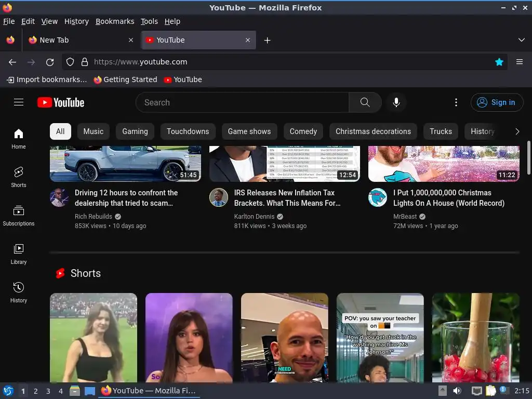Select the All filter chip
Viewport: 532px width, 399px height.
(60, 131)
